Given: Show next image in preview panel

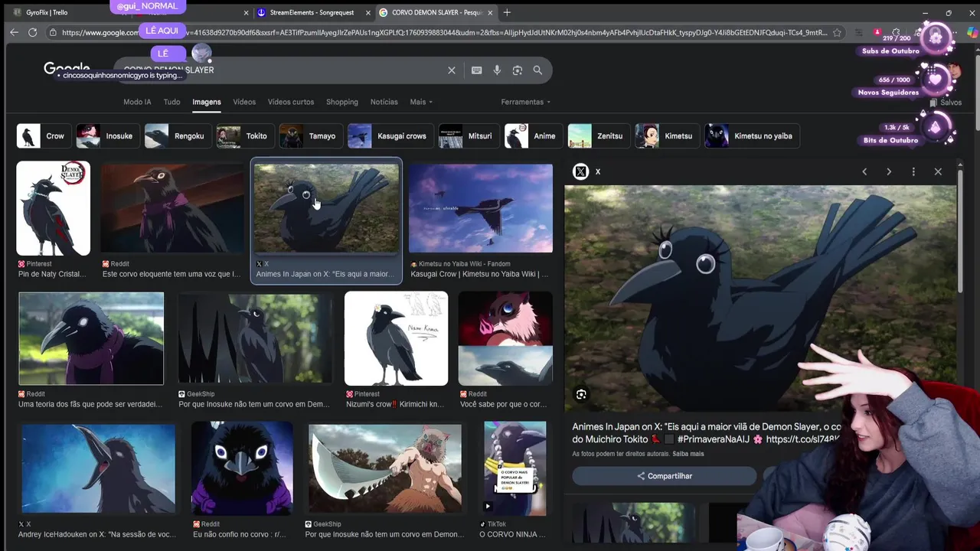Looking at the screenshot, I should (x=889, y=171).
